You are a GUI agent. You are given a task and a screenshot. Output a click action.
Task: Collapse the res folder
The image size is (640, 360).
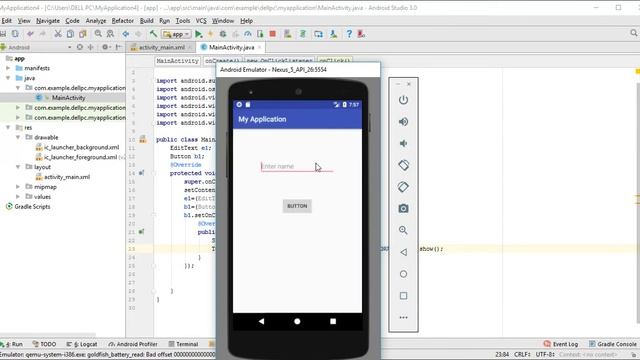point(8,128)
